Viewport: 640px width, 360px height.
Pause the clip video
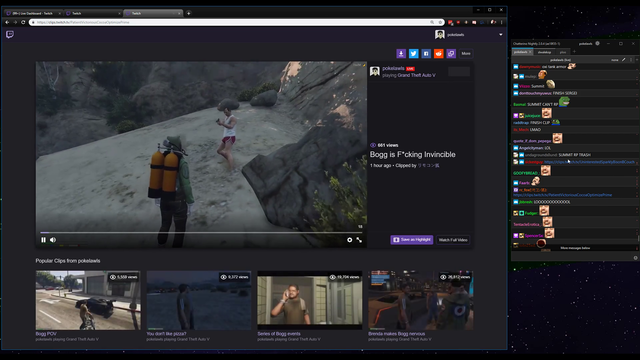(x=43, y=240)
